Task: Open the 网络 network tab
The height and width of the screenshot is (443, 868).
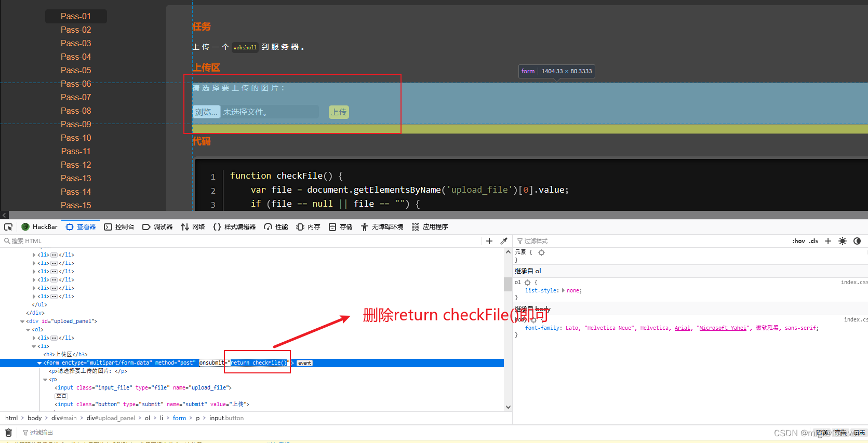Action: 193,227
